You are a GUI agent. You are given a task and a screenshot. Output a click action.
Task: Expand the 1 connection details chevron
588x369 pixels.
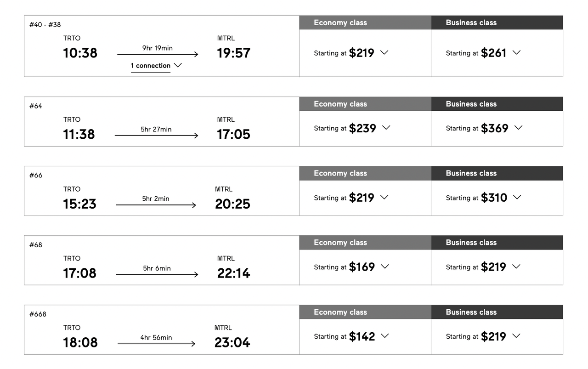tap(178, 65)
